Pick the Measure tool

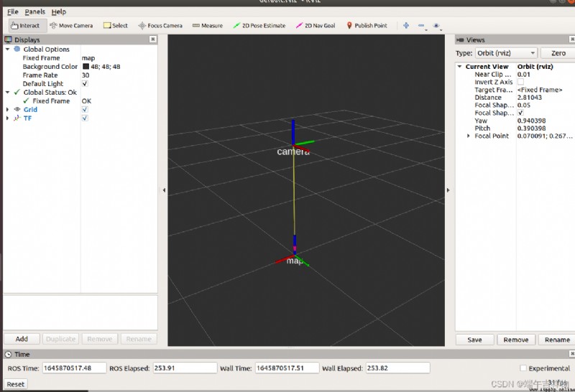click(x=208, y=26)
